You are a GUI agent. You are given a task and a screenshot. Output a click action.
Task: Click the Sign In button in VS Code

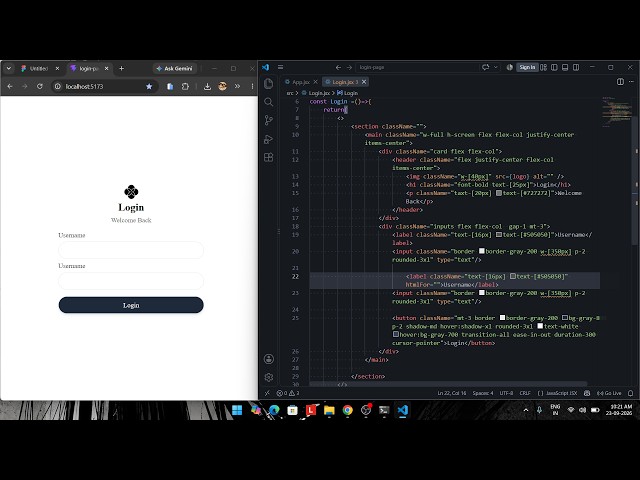click(x=527, y=67)
